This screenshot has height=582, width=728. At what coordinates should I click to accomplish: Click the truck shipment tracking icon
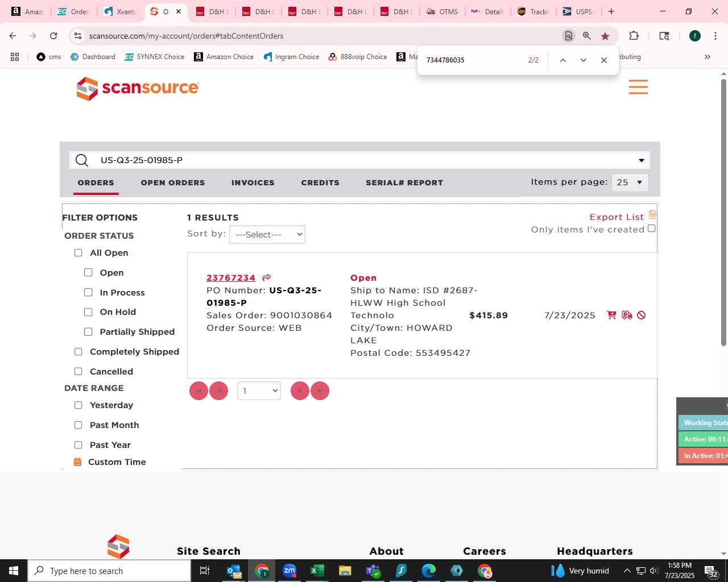click(627, 315)
